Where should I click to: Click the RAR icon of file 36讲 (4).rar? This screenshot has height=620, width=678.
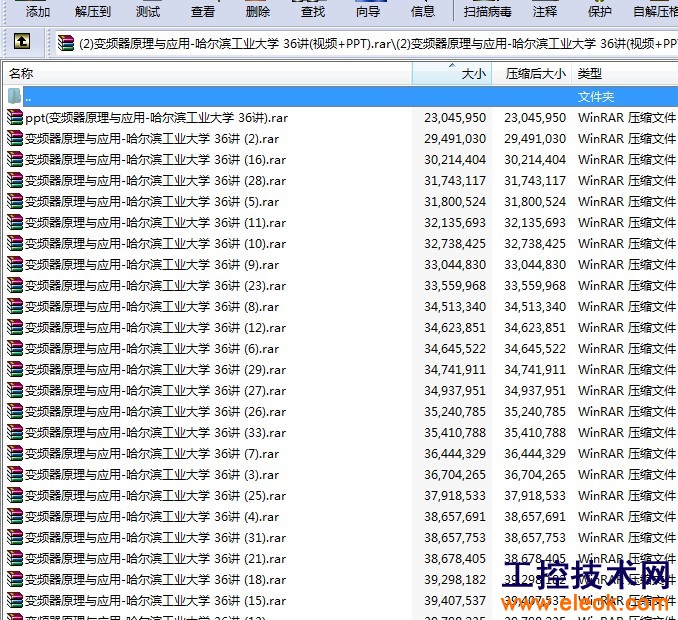(x=15, y=516)
